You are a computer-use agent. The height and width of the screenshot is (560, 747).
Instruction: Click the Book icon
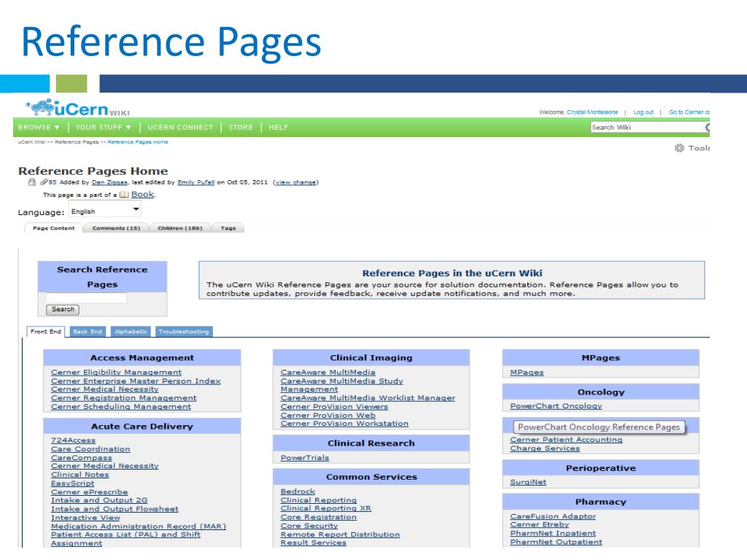124,194
